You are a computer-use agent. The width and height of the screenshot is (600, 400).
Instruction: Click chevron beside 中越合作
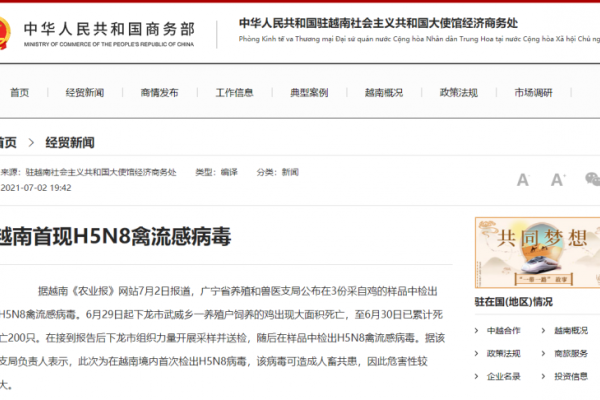coord(476,331)
